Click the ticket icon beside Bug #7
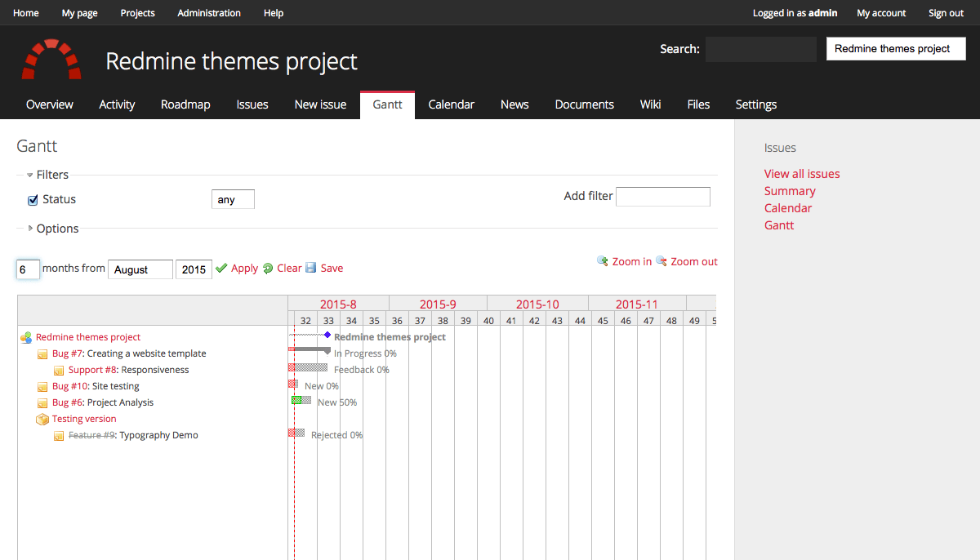This screenshot has height=560, width=980. [x=42, y=354]
